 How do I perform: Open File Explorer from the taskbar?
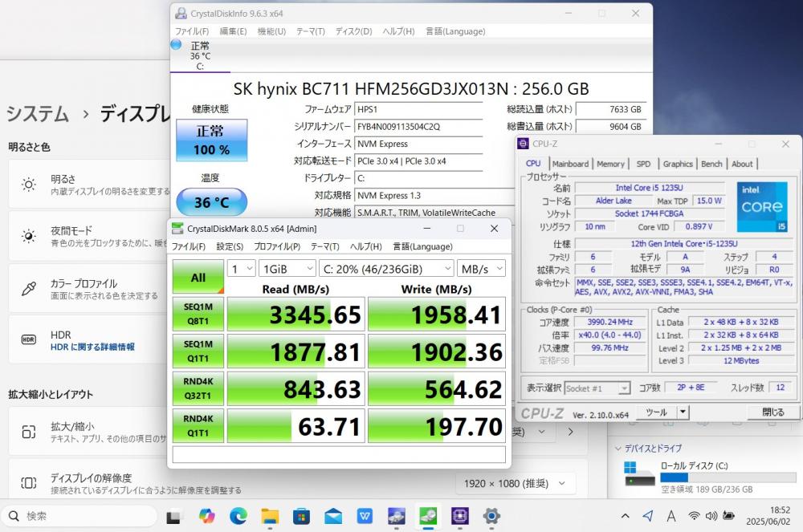click(270, 517)
